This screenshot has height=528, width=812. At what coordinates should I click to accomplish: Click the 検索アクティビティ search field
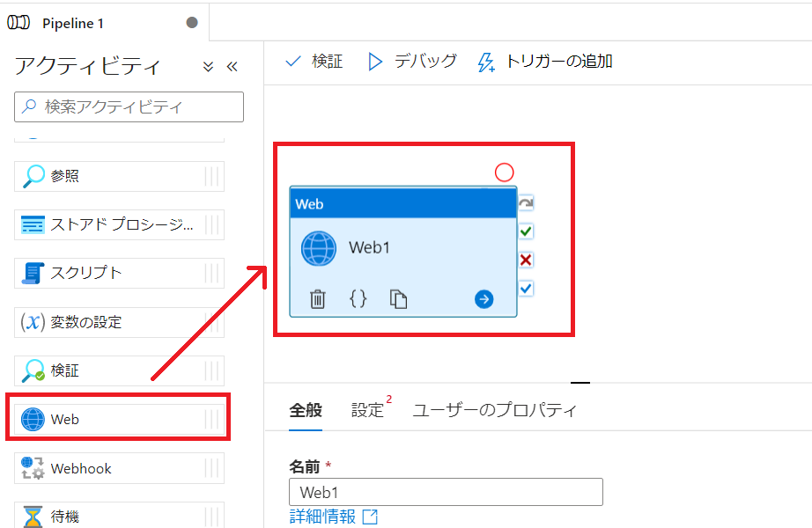coord(129,107)
